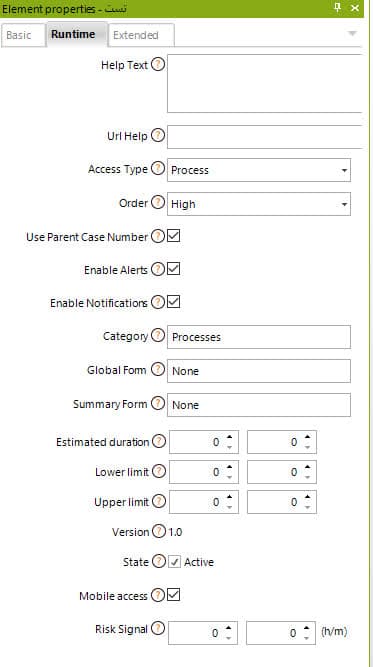Click the pin icon in the panel header
The height and width of the screenshot is (667, 373).
pos(338,7)
